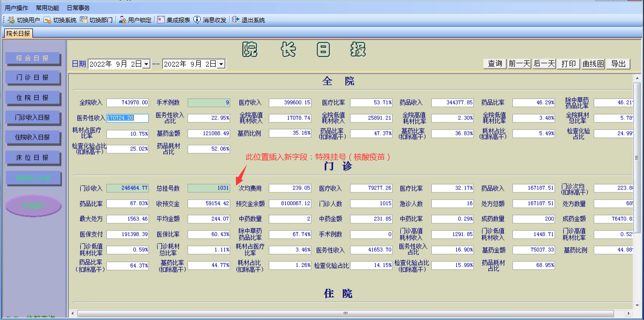Click the 收预交金 field 59154.42

209,204
